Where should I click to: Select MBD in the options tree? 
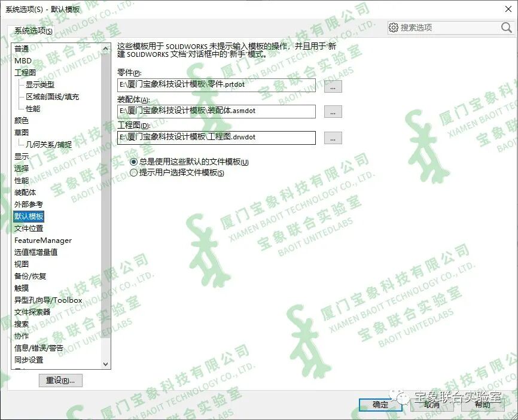coord(23,61)
